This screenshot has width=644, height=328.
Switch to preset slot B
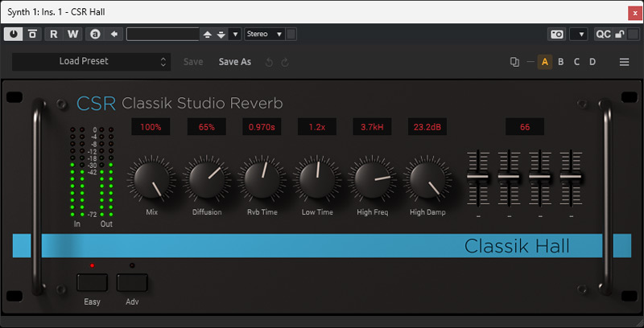561,62
